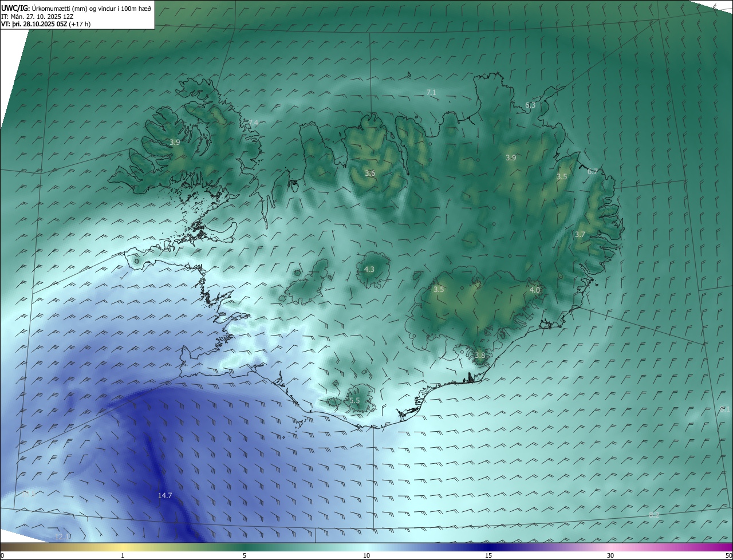The height and width of the screenshot is (560, 733).
Task: Click the 3.9 value in northeast Iceland
Action: [x=511, y=157]
